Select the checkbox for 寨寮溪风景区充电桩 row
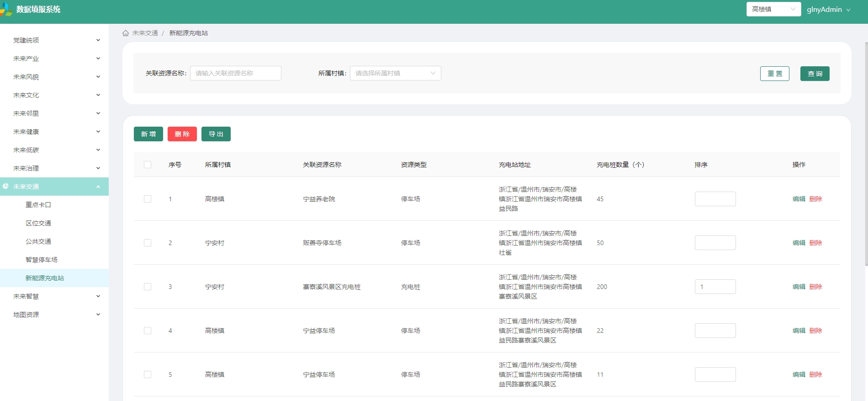Image resolution: width=868 pixels, height=401 pixels. [148, 287]
